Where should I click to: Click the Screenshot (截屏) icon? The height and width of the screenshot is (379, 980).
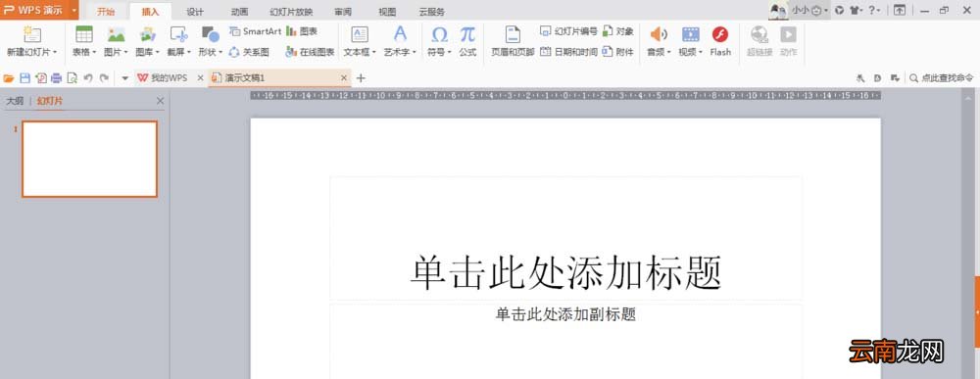(x=178, y=34)
